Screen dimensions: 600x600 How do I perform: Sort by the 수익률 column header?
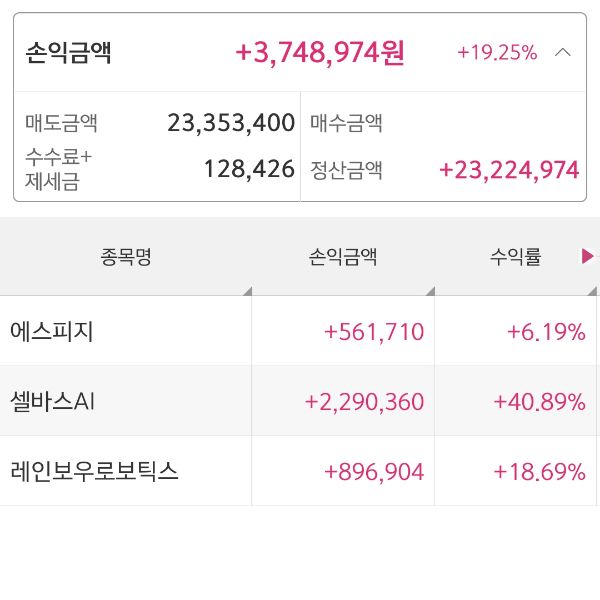click(515, 257)
